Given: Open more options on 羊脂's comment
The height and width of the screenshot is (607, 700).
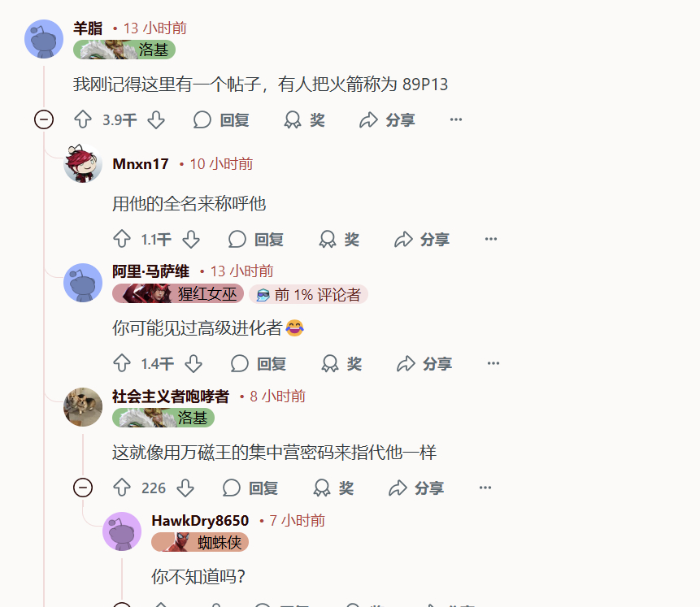Looking at the screenshot, I should (x=456, y=119).
